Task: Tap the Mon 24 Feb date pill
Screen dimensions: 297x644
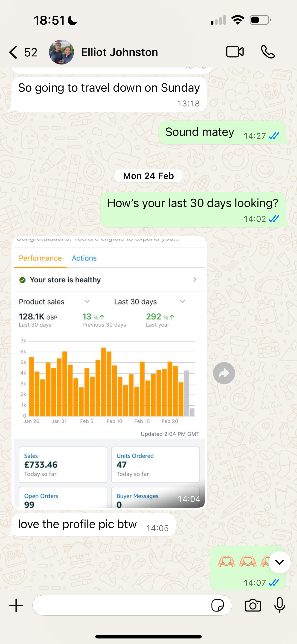Action: pyautogui.click(x=148, y=176)
